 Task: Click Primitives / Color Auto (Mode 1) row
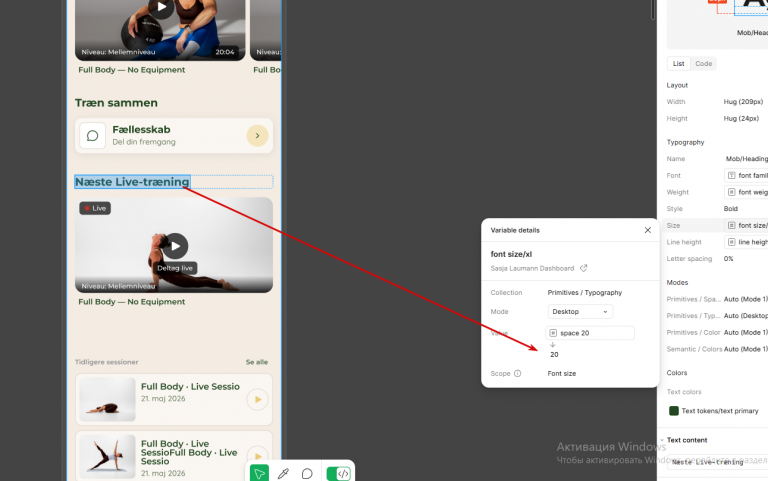point(717,333)
